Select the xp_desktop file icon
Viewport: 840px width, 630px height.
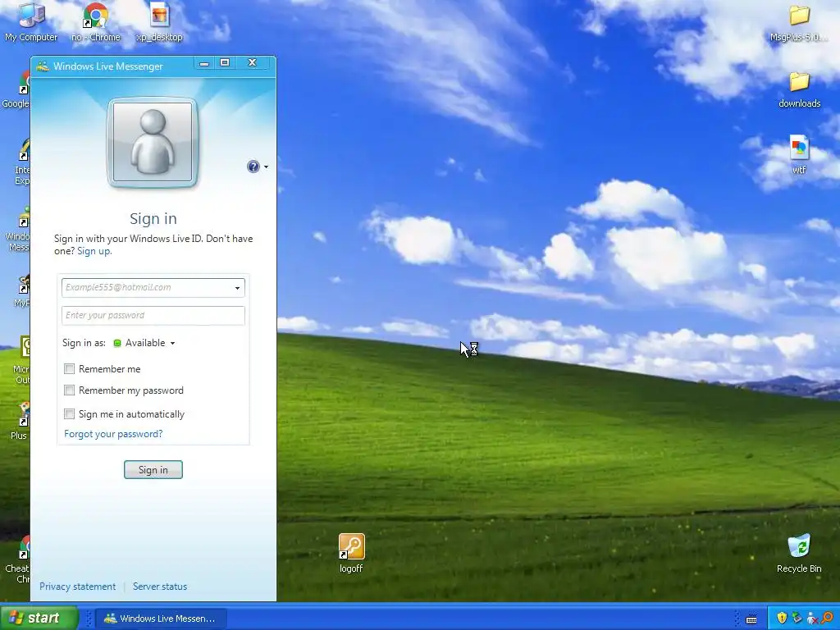tap(159, 22)
